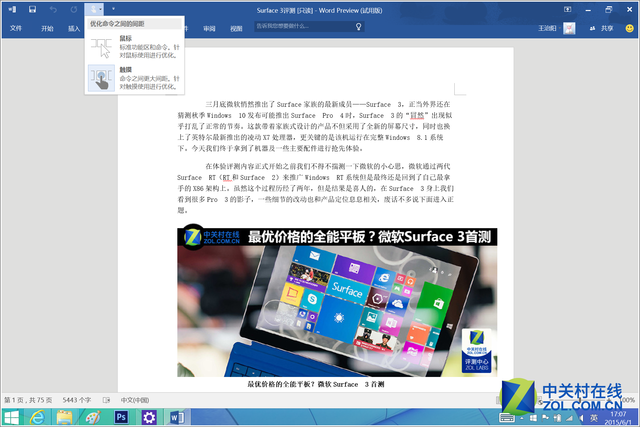Click the Word icon on the taskbar
This screenshot has width=640, height=427.
[177, 417]
